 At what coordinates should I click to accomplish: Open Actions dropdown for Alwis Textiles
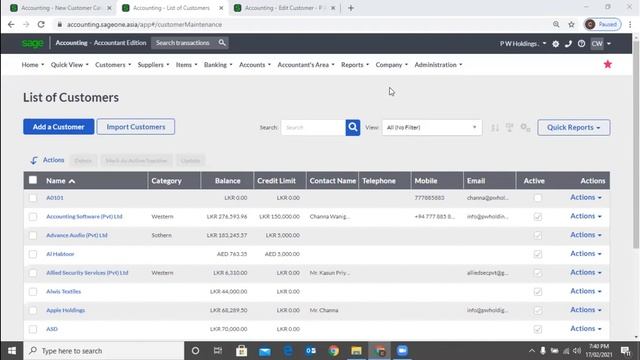coord(586,291)
